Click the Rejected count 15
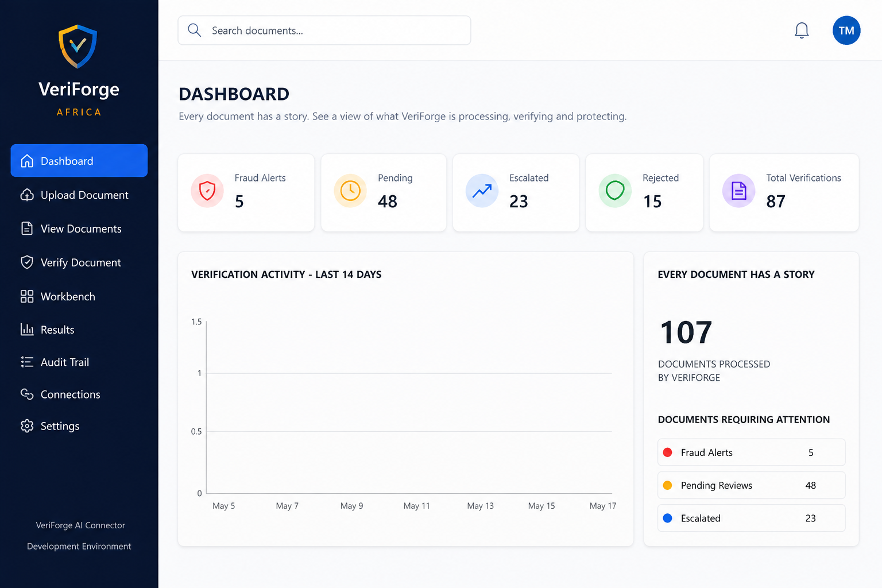 [x=652, y=202]
